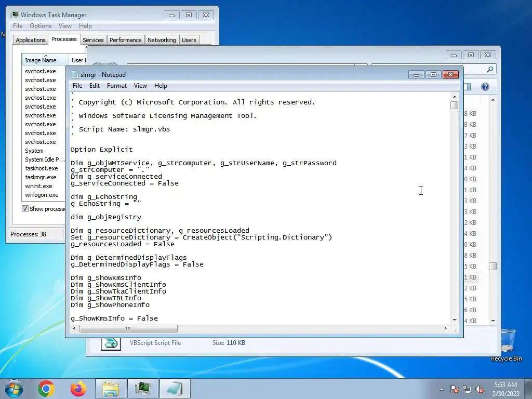The height and width of the screenshot is (399, 532).
Task: Launch Google Chrome from the taskbar
Action: click(46, 389)
